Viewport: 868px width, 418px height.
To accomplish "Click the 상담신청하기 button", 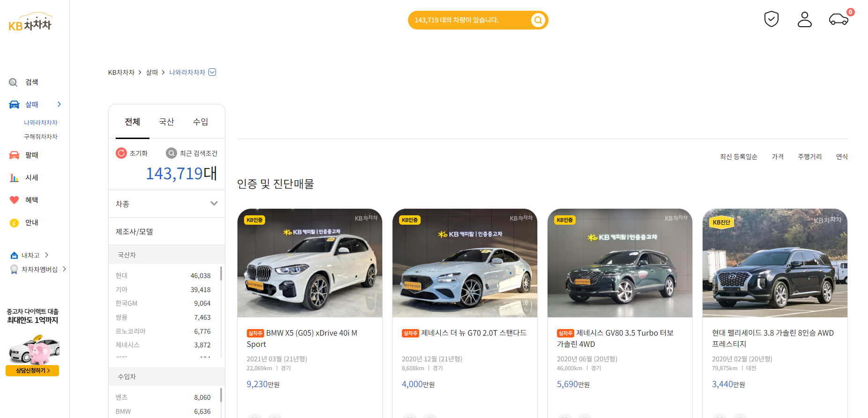I will pyautogui.click(x=32, y=371).
